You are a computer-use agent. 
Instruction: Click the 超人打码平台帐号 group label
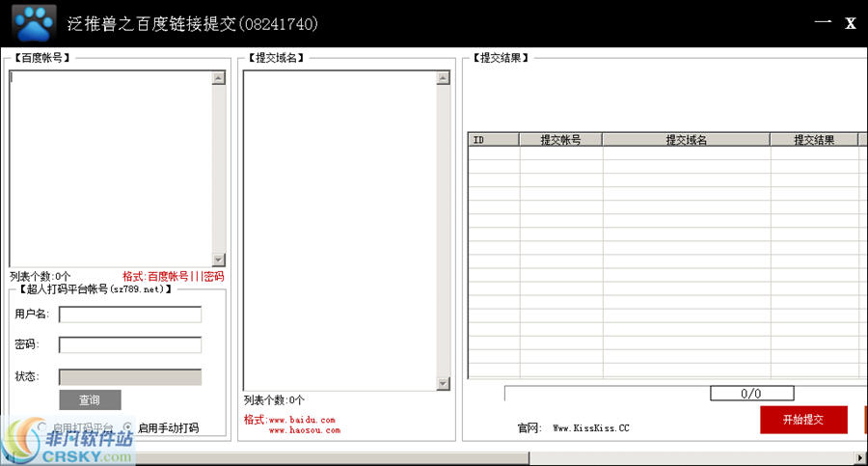click(x=95, y=289)
